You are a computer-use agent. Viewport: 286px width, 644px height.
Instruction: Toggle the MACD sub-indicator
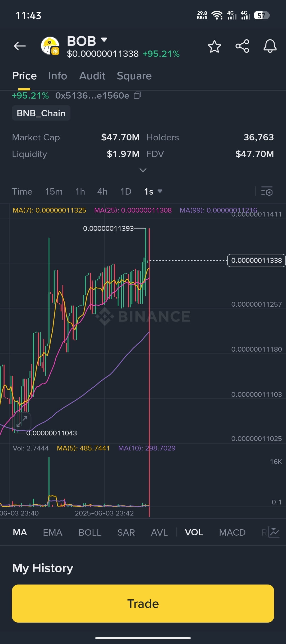(232, 532)
